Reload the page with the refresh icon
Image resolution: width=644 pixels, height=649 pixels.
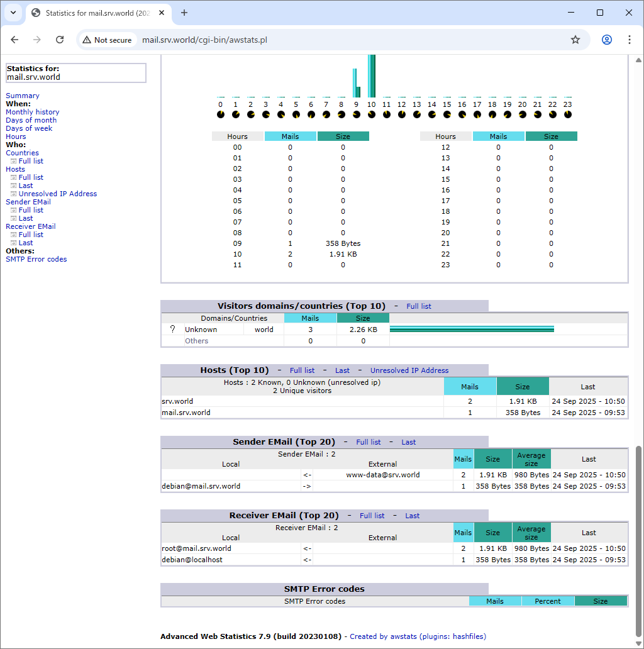60,40
